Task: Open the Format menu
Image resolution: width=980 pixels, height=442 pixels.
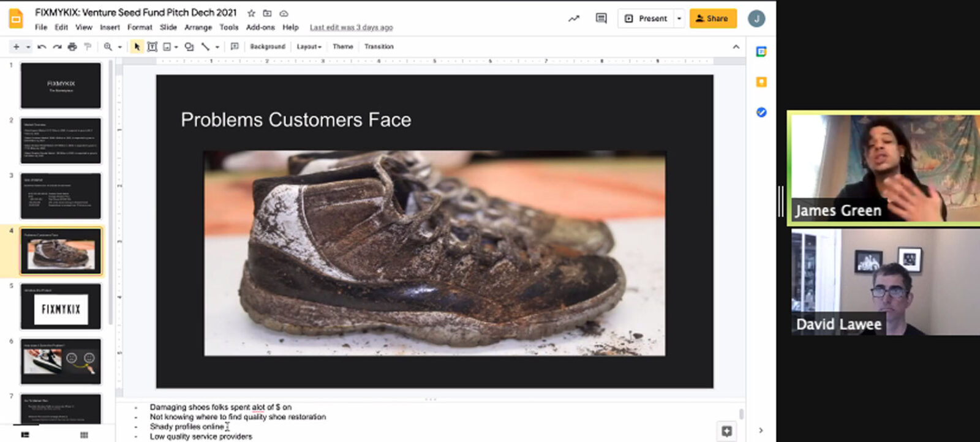Action: [x=140, y=28]
